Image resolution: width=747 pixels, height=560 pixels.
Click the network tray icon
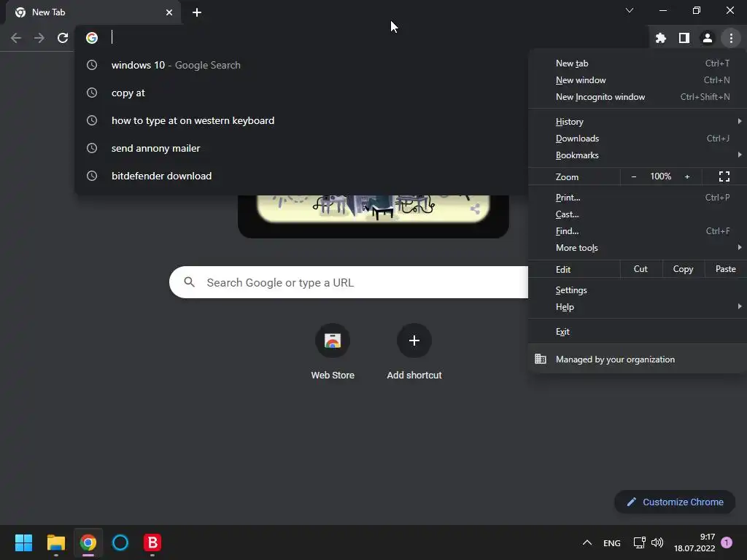(639, 542)
